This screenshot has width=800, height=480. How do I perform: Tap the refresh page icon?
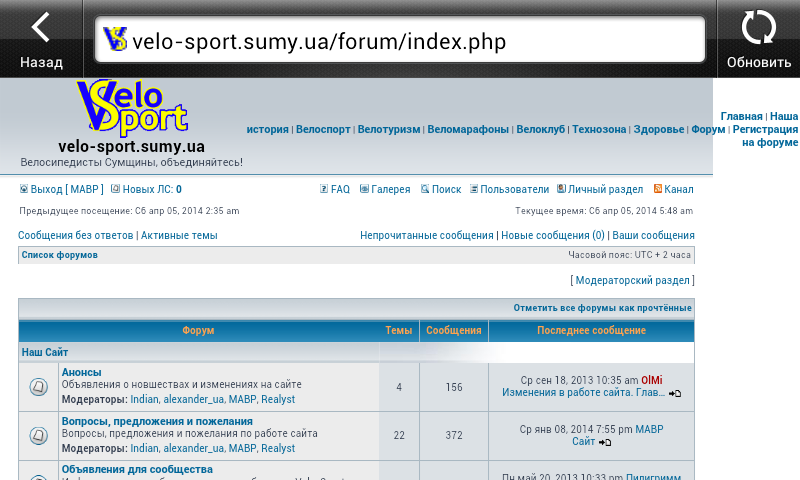point(758,28)
